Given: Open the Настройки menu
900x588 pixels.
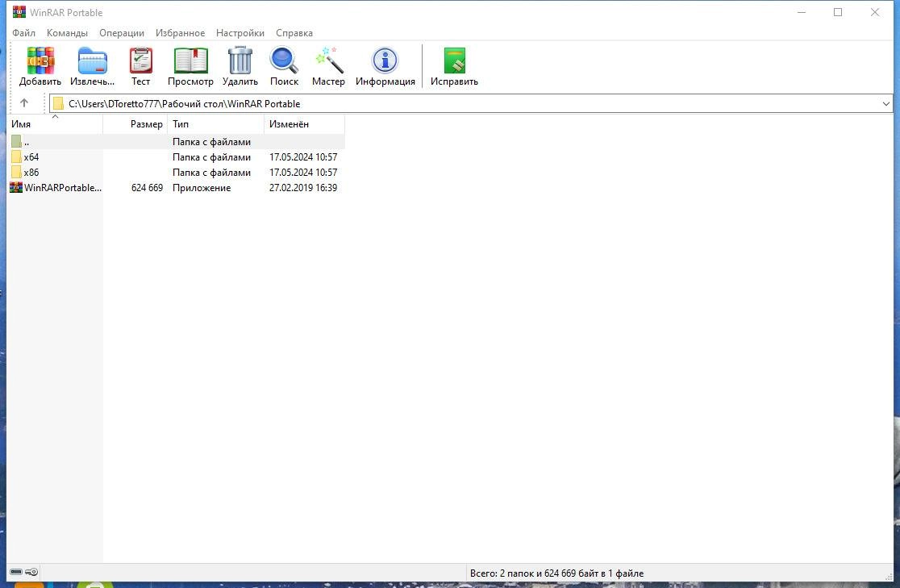Looking at the screenshot, I should (x=240, y=33).
